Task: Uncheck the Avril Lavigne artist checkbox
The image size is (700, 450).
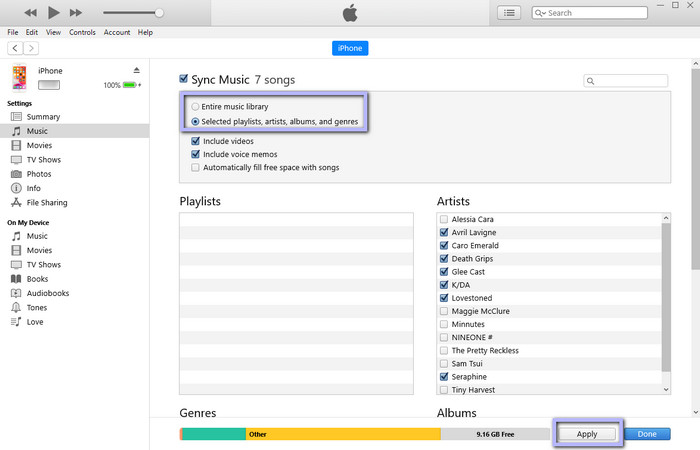Action: (x=444, y=232)
